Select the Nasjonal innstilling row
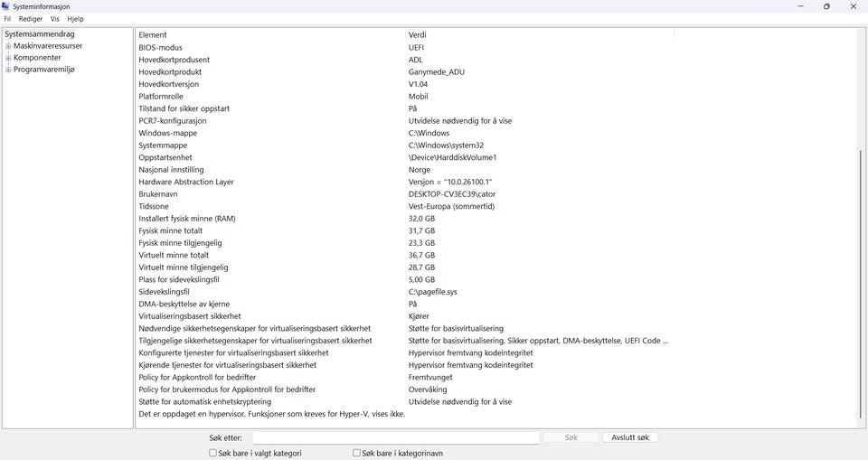The width and height of the screenshot is (868, 460). 403,169
